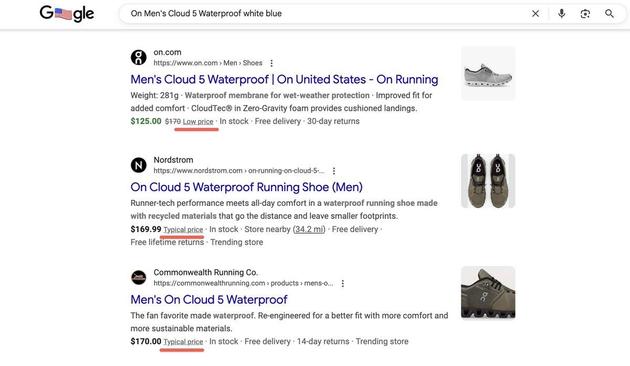Screen dimensions: 630x366
Task: Click the Commonwealth Running Co. favicon
Action: pos(139,277)
